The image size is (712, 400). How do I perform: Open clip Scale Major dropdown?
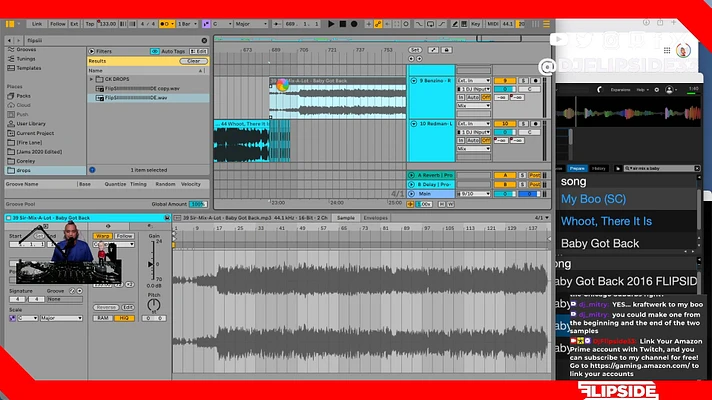61,318
